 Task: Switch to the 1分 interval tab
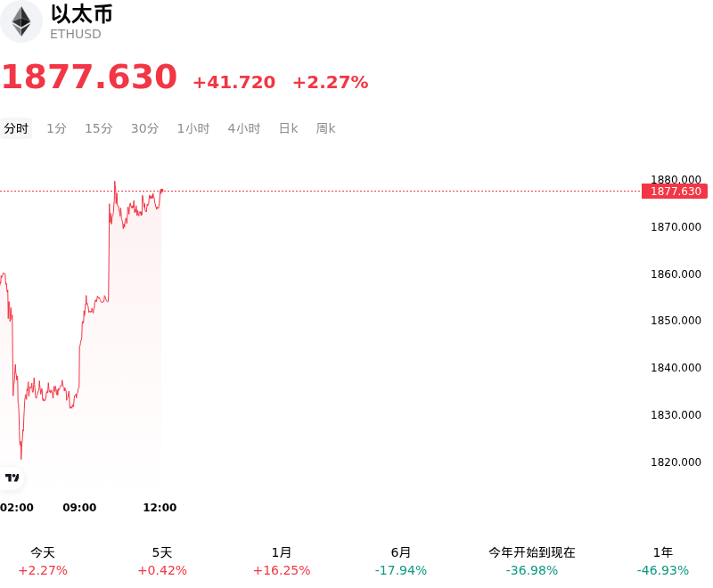(x=56, y=128)
